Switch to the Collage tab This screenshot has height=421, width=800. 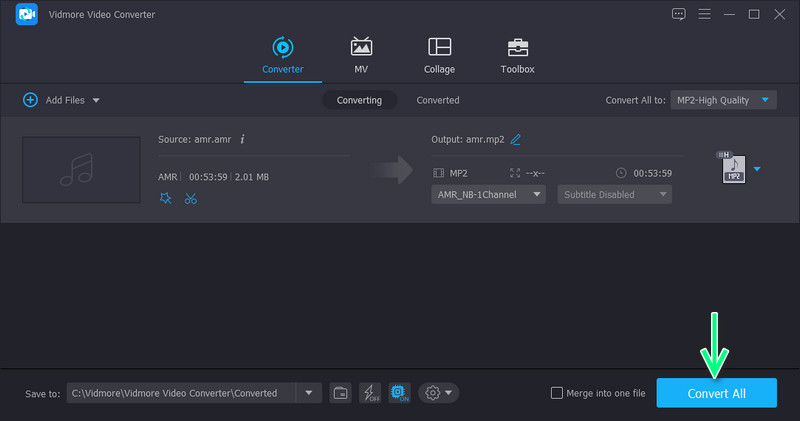[439, 56]
